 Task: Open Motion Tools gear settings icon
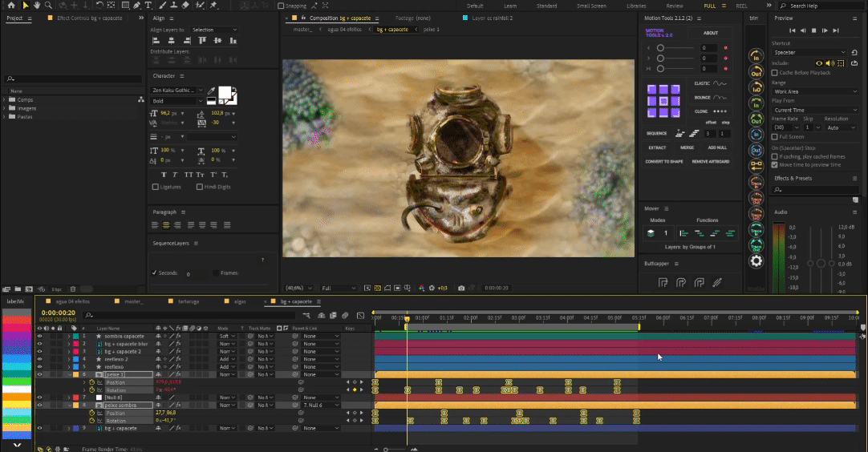pos(756,260)
